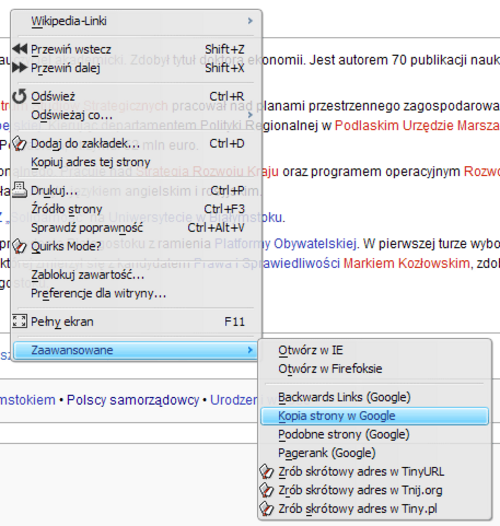This screenshot has height=526, width=500.
Task: Click the rewind icon beside Przewiń wstecz
Action: pyautogui.click(x=20, y=49)
